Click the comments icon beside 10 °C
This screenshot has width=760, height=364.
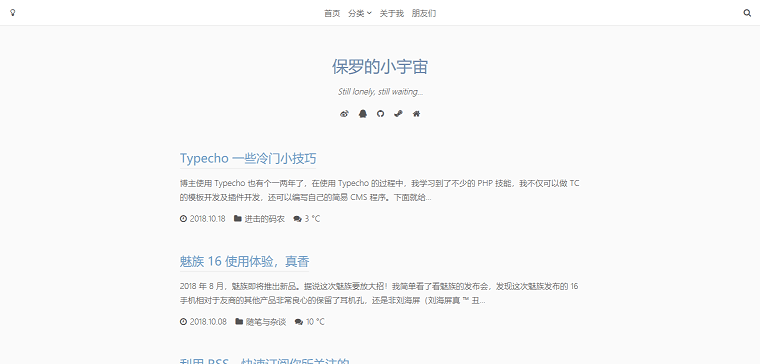299,322
